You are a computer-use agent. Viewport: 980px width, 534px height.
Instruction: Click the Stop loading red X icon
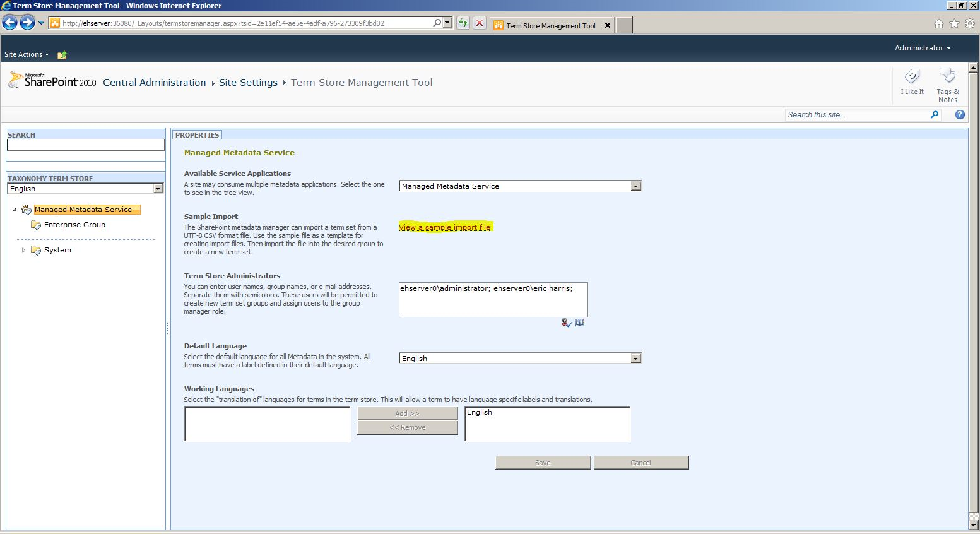(480, 23)
